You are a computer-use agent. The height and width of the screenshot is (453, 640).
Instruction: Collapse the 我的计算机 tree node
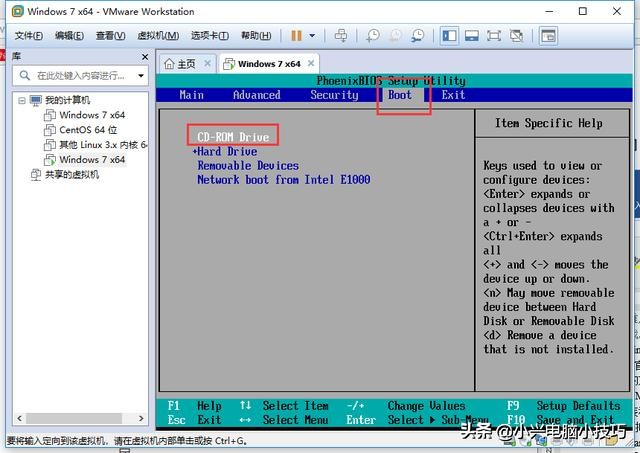(x=23, y=101)
